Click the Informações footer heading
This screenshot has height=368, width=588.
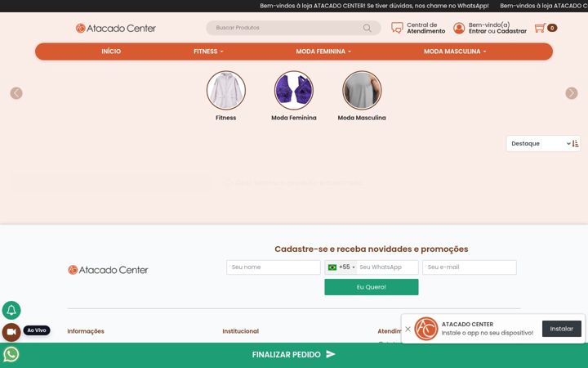coord(86,331)
